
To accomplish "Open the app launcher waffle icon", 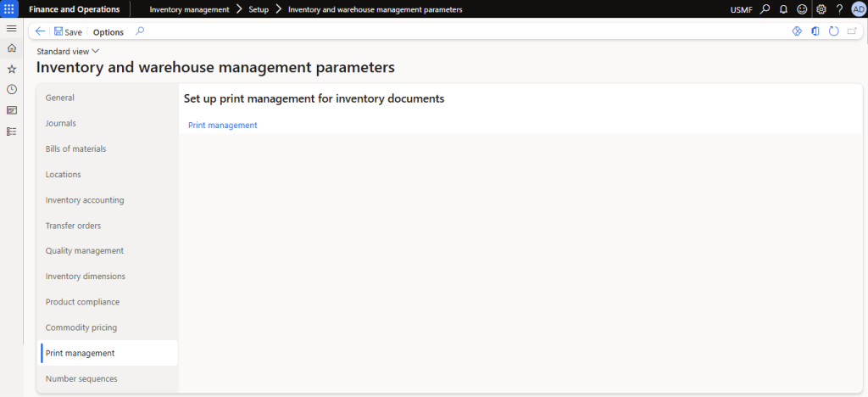I will pyautogui.click(x=11, y=9).
